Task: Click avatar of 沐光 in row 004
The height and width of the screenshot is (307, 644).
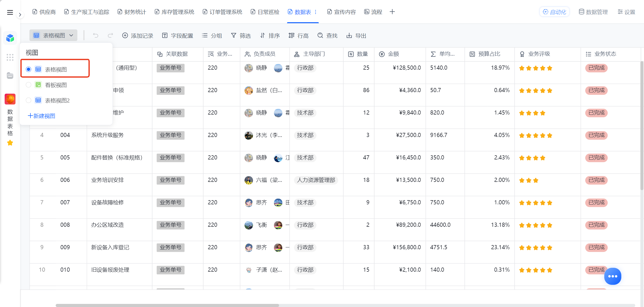Action: (249, 135)
